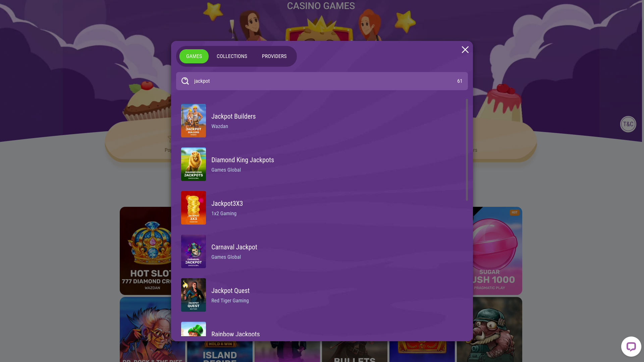644x362 pixels.
Task: Click the Diamond King Jackpots title
Action: (x=243, y=160)
